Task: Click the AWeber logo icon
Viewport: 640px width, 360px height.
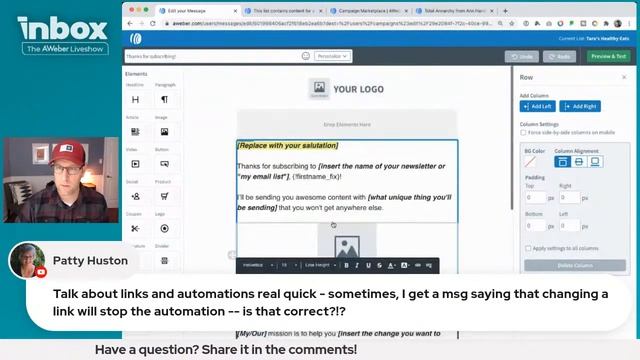Action: [136, 39]
